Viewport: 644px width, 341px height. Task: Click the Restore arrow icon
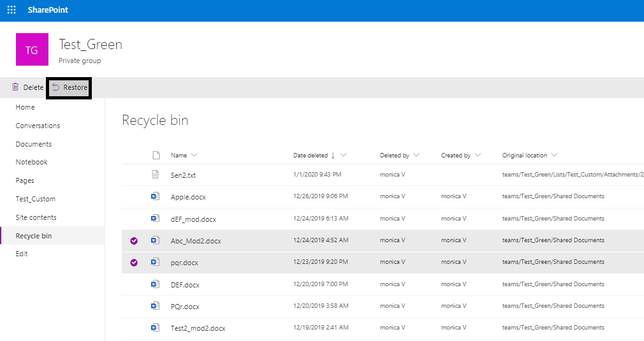(x=56, y=87)
